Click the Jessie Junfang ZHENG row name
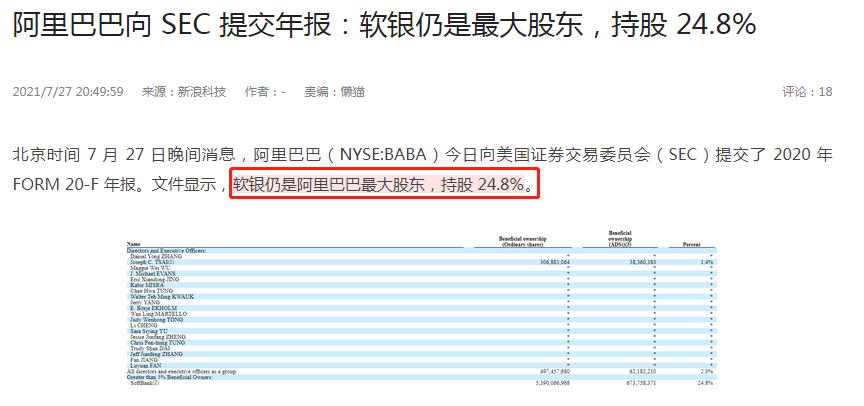 click(158, 337)
